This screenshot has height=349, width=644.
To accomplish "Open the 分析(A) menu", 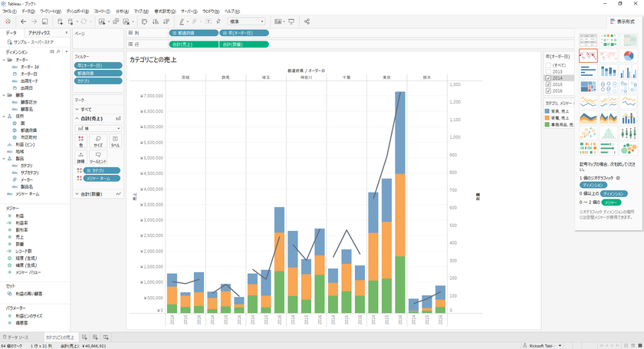I will [122, 11].
